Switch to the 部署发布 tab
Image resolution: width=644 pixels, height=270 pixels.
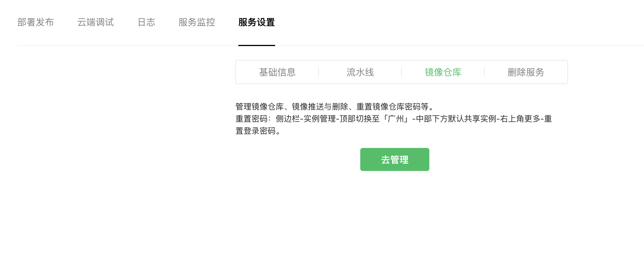tap(36, 22)
